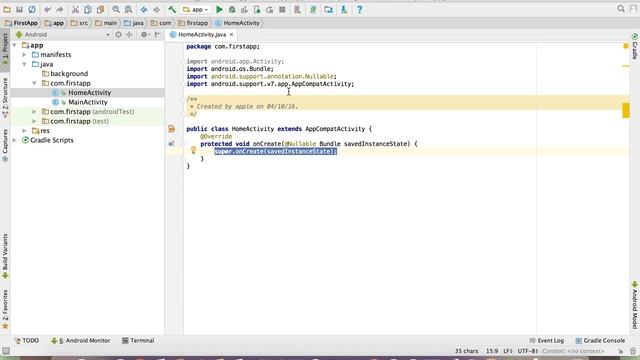Screen dimensions: 640x360
Task: Collapse the java folder
Action: pos(24,64)
